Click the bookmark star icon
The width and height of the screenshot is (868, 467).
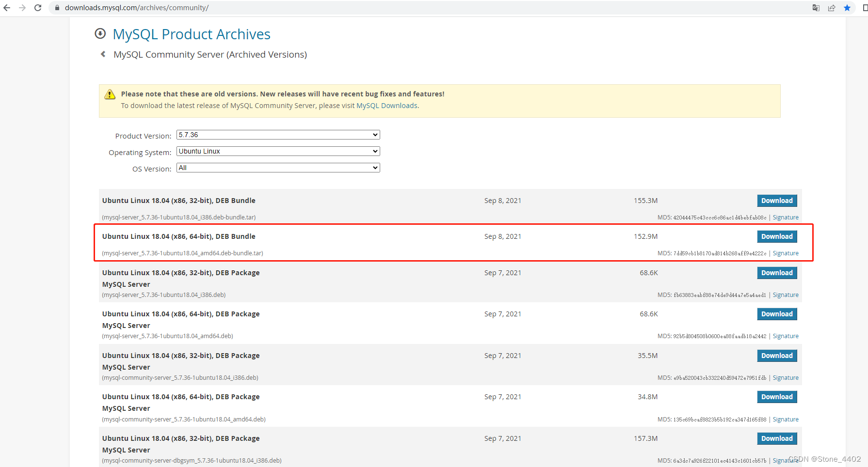click(847, 8)
